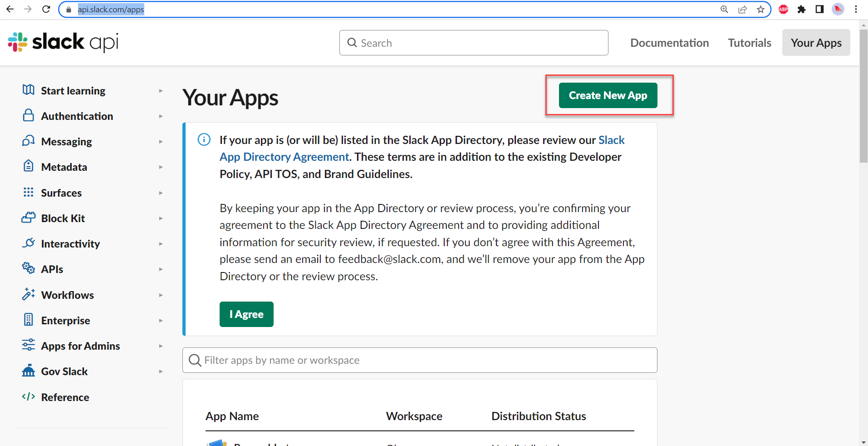The image size is (868, 446).
Task: Click the Messaging speech bubble icon
Action: click(x=28, y=141)
